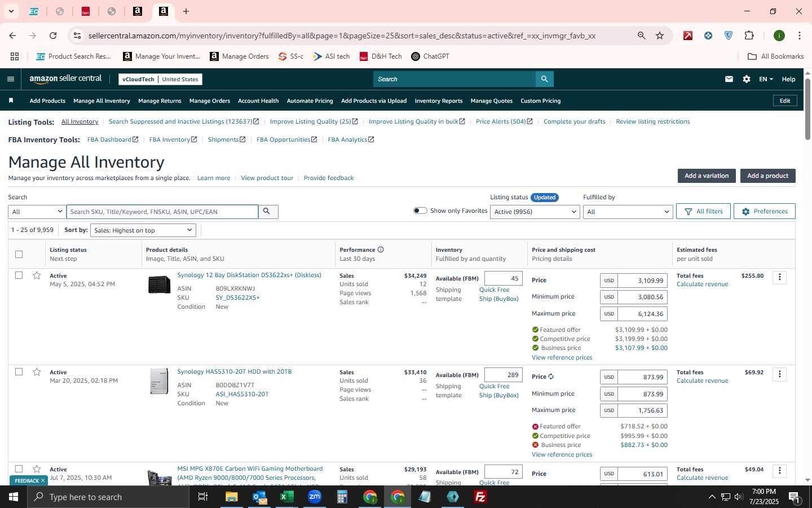This screenshot has height=508, width=812.
Task: Open the Seller Central hamburger menu
Action: coord(10,79)
